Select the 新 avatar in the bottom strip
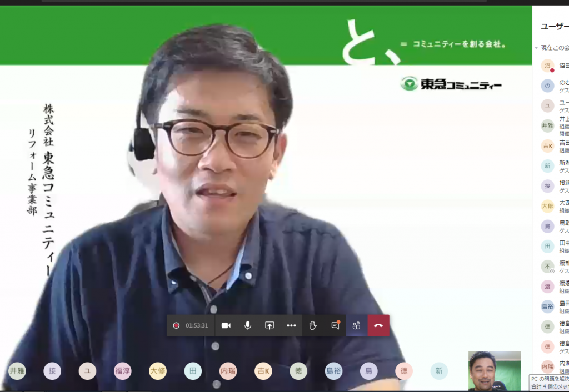The image size is (569, 392). tap(439, 371)
